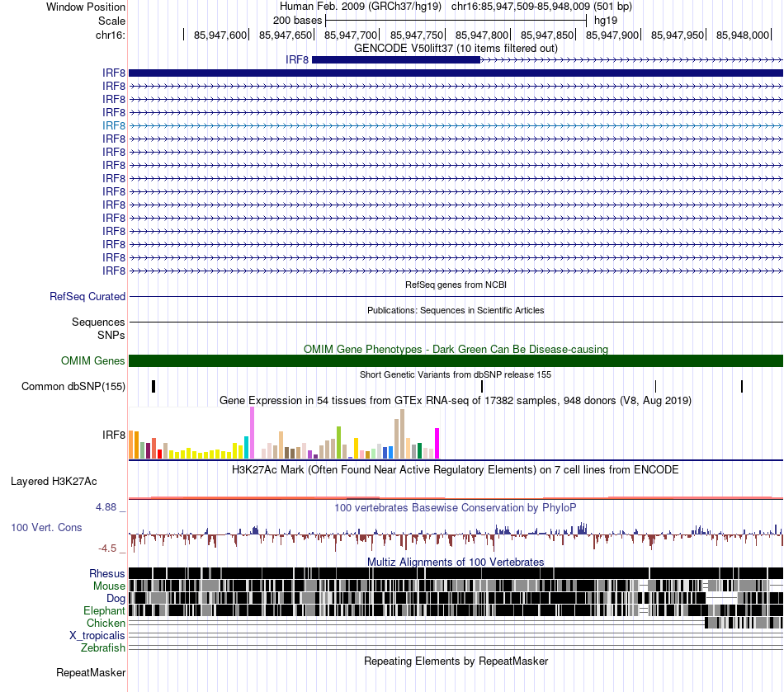
Task: Click the Dog alignment label
Action: pos(116,599)
